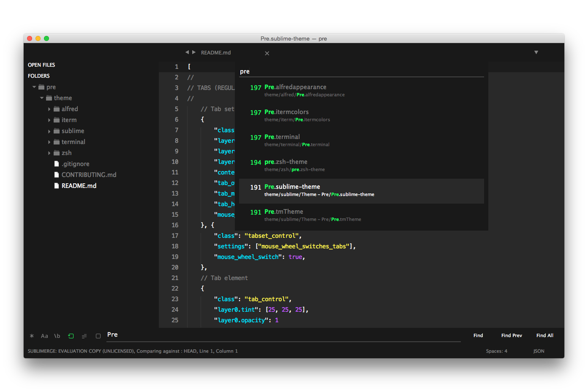The image size is (588, 392).
Task: Click the CONTRIBUTING.md file icon
Action: pos(57,175)
